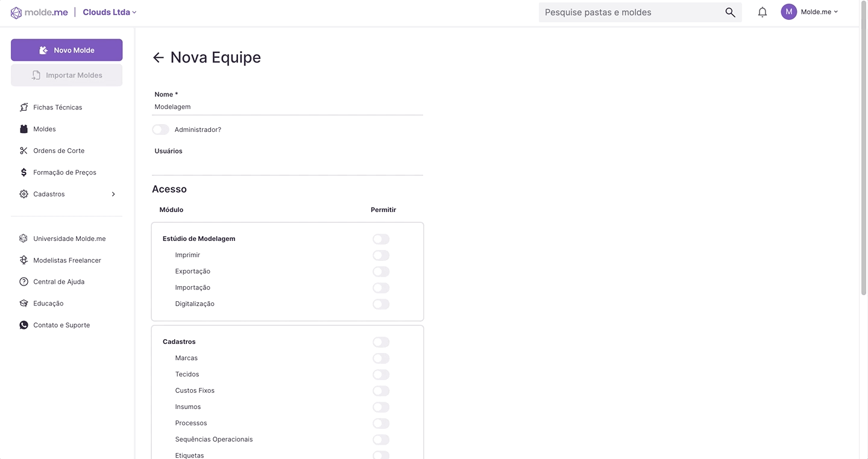Click the Novo Molde button
Screen dimensions: 868x459
coord(66,50)
